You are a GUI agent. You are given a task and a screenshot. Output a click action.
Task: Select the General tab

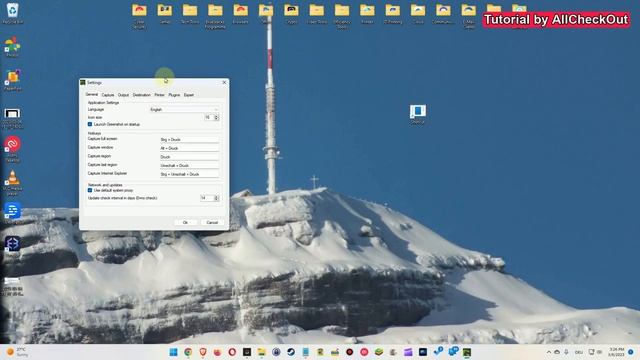point(92,94)
